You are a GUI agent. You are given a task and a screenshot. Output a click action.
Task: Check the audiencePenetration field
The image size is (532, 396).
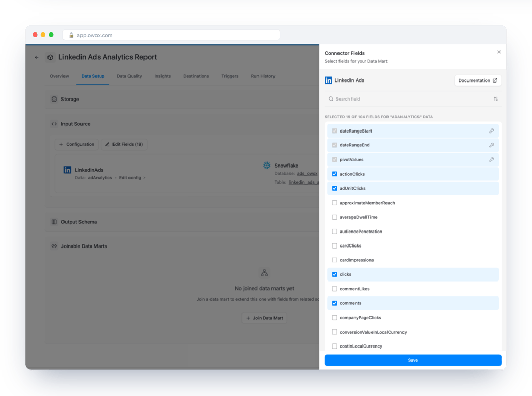(x=334, y=232)
